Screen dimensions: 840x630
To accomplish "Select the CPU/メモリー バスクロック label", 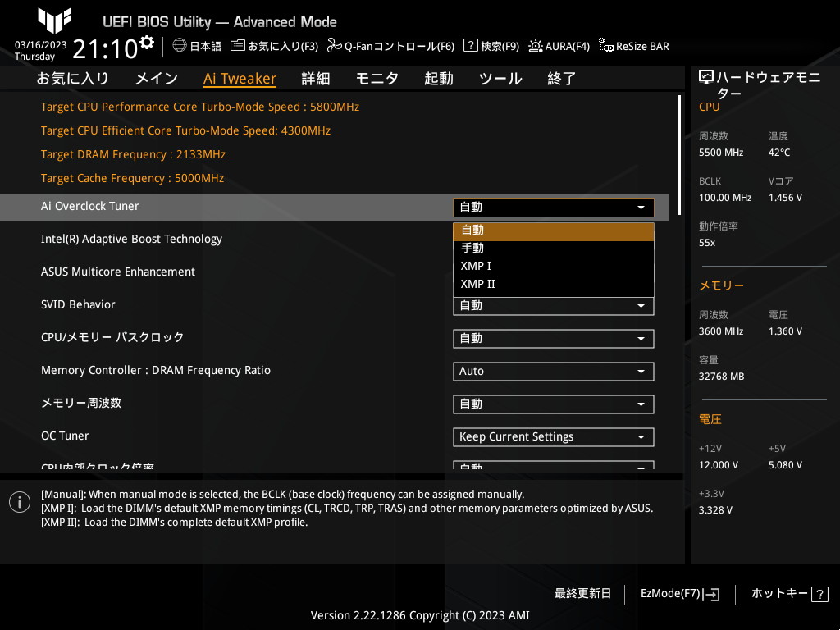I will [112, 337].
